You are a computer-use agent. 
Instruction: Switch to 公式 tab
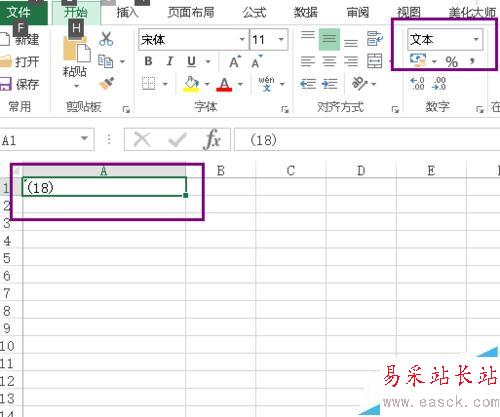[254, 13]
